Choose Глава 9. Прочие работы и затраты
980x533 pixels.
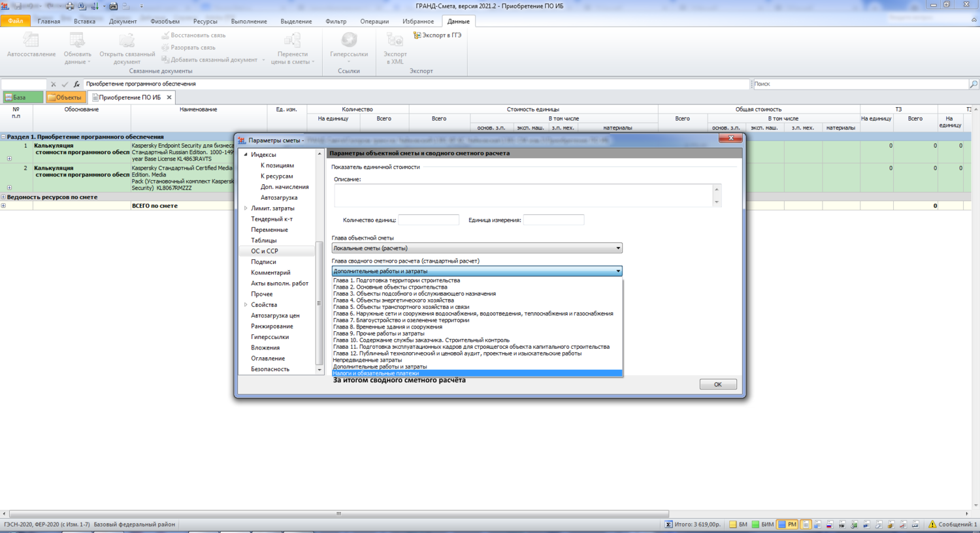[379, 334]
